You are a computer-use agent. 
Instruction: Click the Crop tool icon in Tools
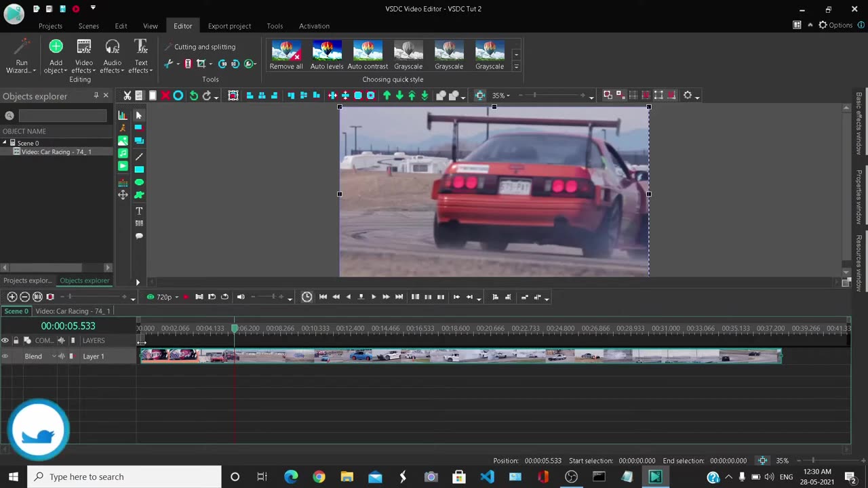[201, 64]
